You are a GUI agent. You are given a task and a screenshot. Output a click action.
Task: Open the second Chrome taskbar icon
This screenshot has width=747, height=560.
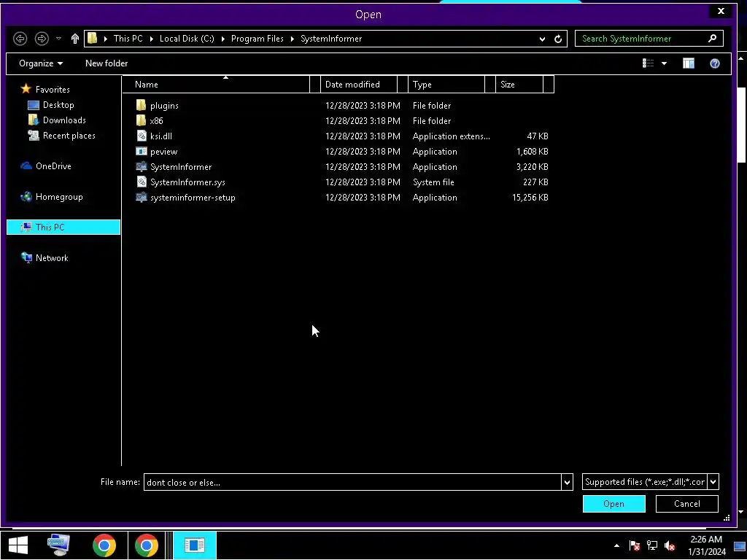146,545
